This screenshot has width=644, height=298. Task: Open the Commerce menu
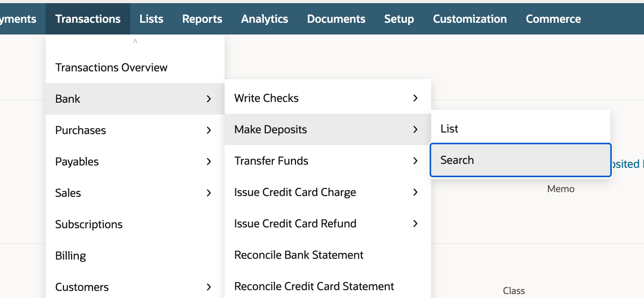(x=553, y=19)
